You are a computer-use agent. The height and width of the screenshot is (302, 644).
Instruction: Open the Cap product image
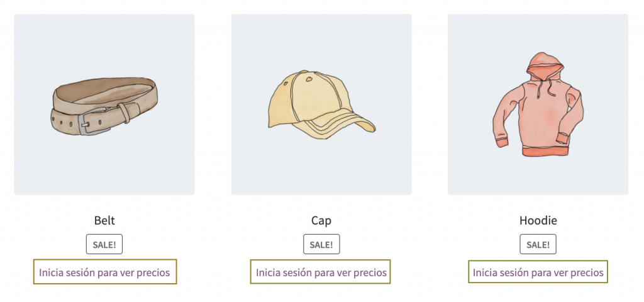coord(321,104)
